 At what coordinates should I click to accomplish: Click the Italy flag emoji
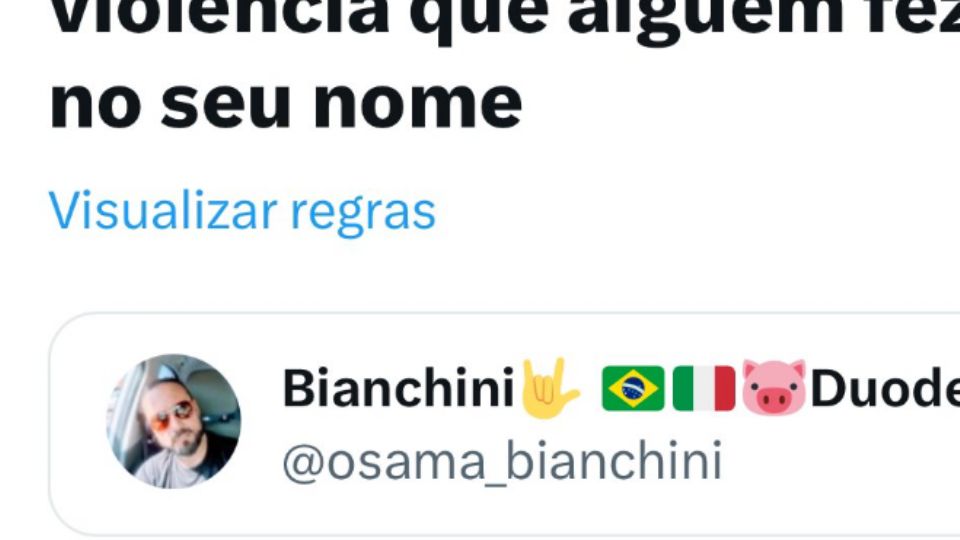(703, 388)
